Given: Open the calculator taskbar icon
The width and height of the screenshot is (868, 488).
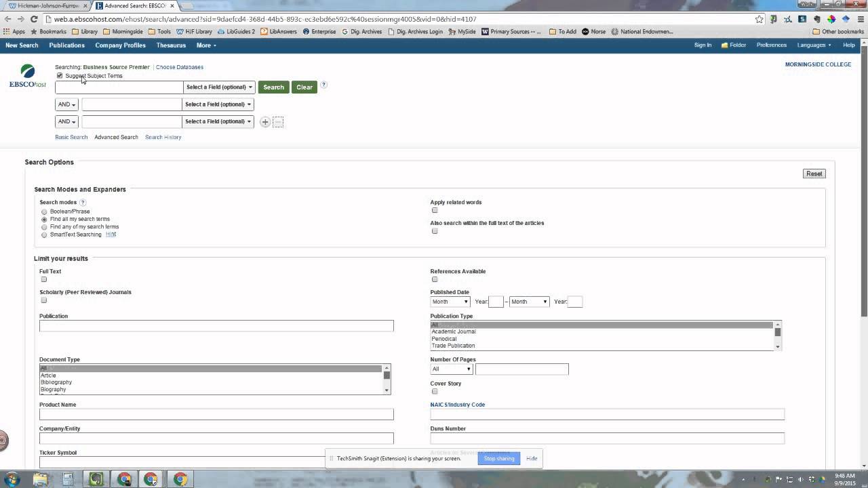Looking at the screenshot, I should coord(68,479).
